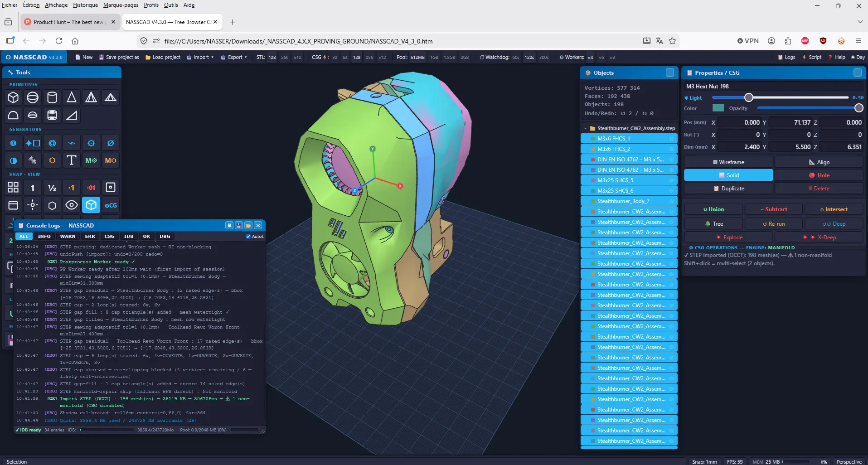868x465 pixels.
Task: Set snap to one-half increment
Action: pyautogui.click(x=52, y=188)
